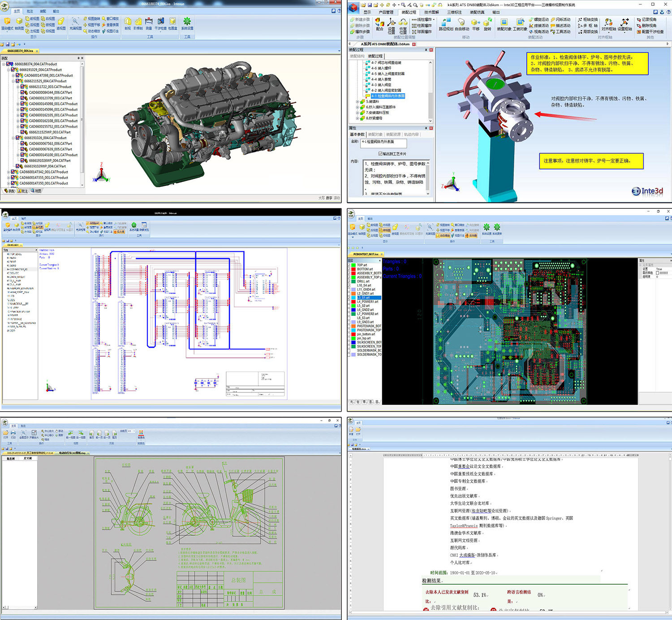Click 名称 input field in 属性 panel
The height and width of the screenshot is (620, 672).
[383, 143]
